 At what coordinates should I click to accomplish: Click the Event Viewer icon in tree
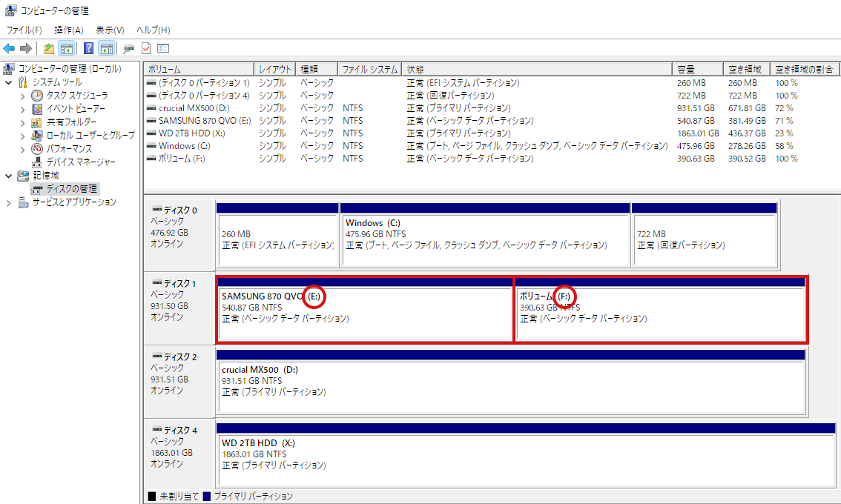pos(37,109)
